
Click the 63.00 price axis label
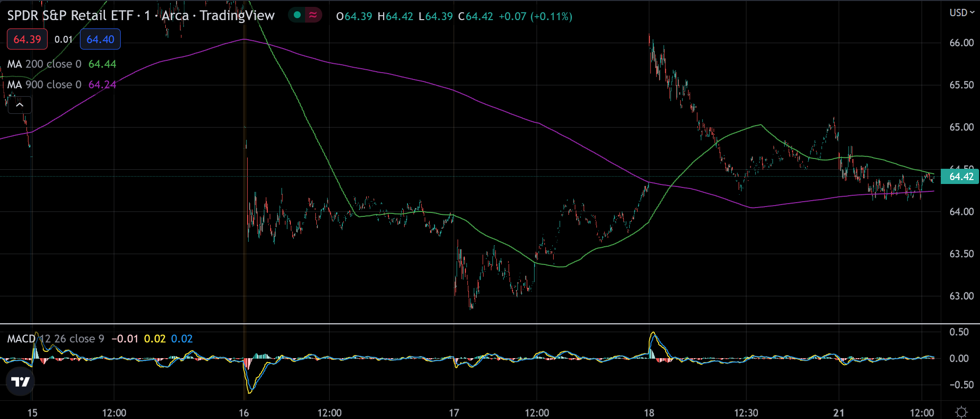pyautogui.click(x=961, y=296)
